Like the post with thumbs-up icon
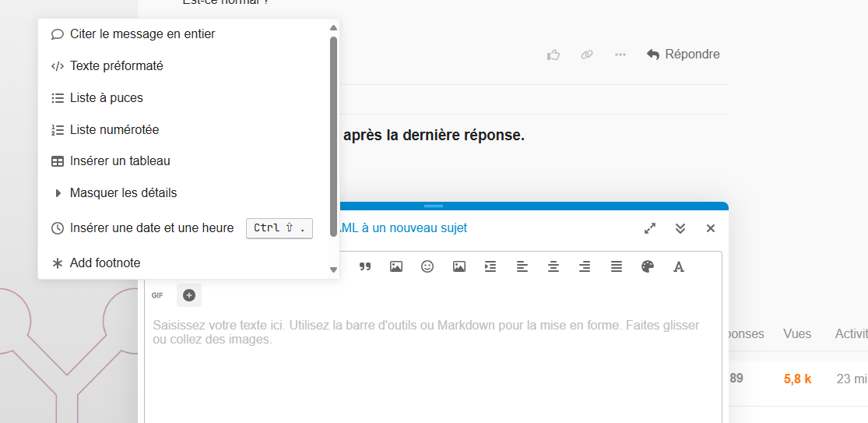The width and height of the screenshot is (868, 423). pyautogui.click(x=553, y=55)
